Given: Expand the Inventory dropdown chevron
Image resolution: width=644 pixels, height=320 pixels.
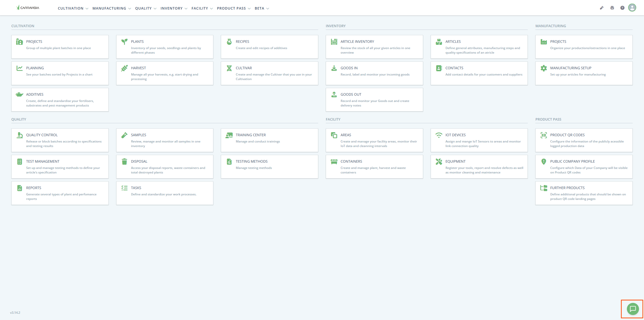Looking at the screenshot, I should click(186, 9).
